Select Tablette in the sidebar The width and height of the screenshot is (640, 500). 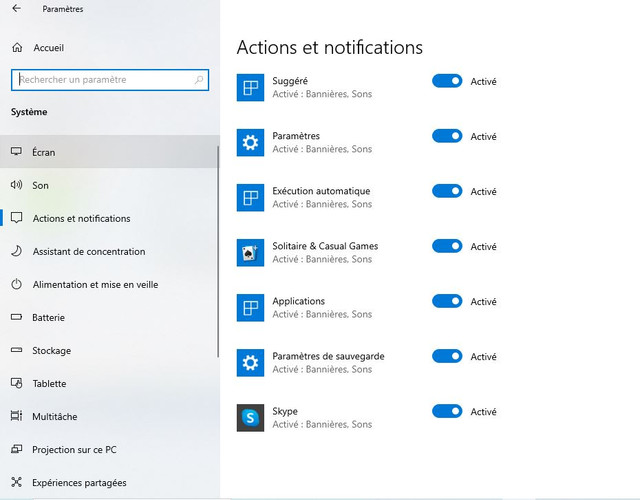[x=109, y=383]
